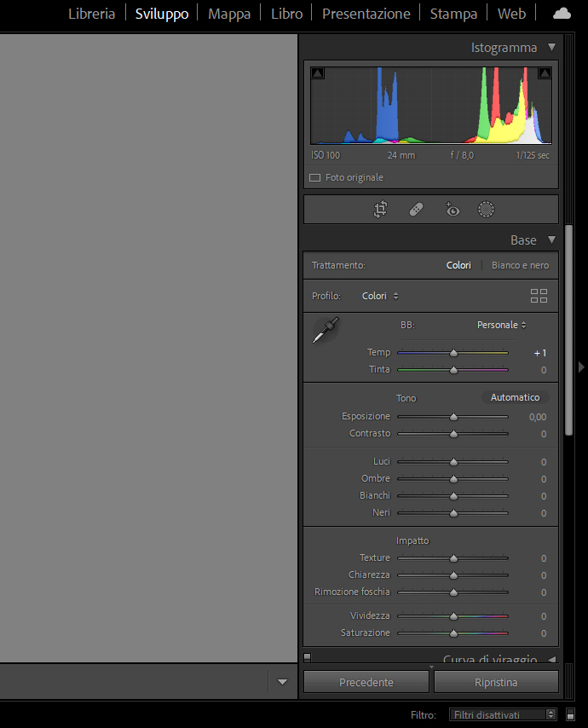
Task: Switch to the Libro module
Action: point(287,14)
